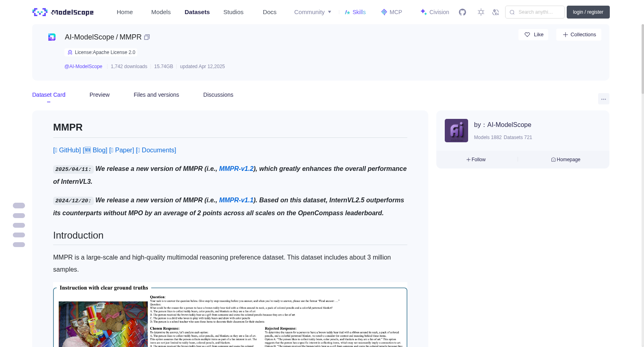The width and height of the screenshot is (644, 347).
Task: Click the updated Apr 12,2025 text
Action: (202, 66)
